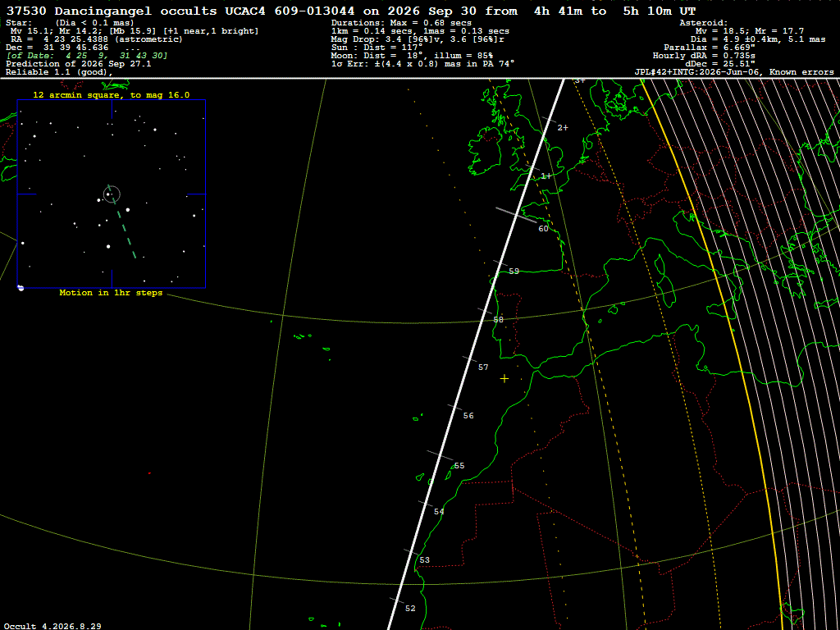
Task: Select minute marker 59 on the path
Action: coord(514,271)
